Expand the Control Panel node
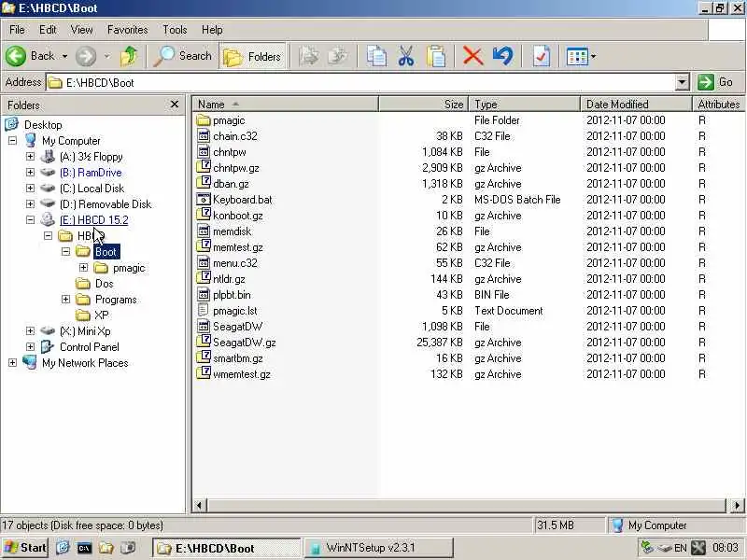 click(30, 346)
